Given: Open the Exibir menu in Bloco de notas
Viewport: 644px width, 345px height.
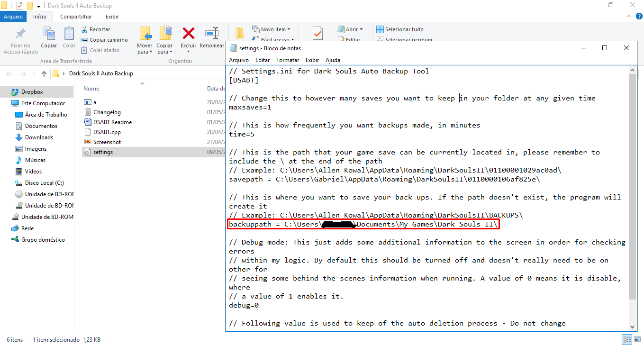Looking at the screenshot, I should tap(312, 60).
